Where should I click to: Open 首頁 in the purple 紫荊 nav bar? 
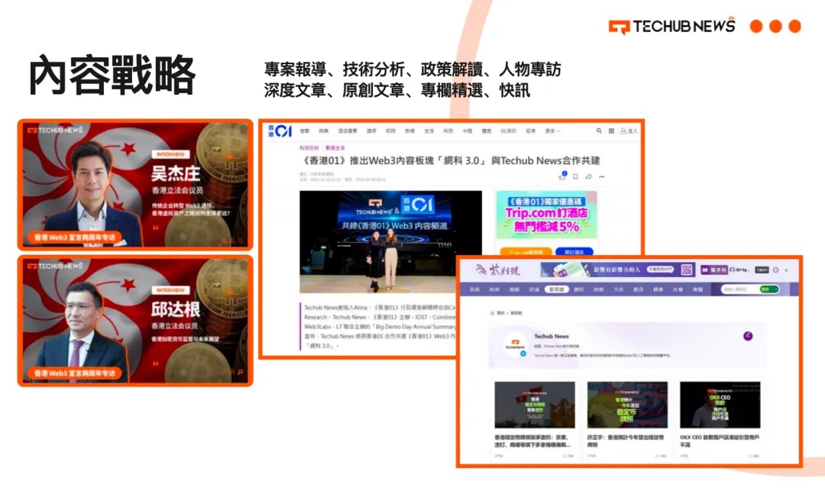coord(474,289)
